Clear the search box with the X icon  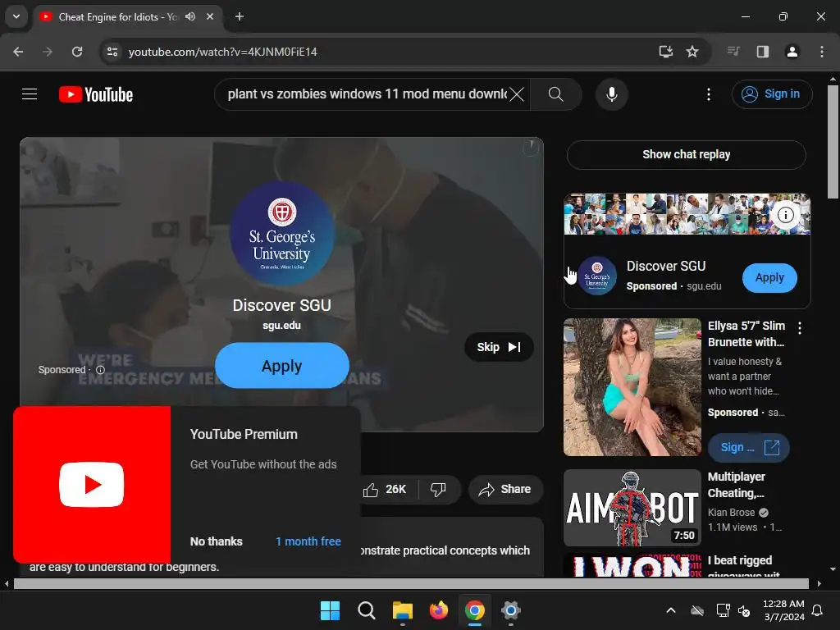(517, 95)
